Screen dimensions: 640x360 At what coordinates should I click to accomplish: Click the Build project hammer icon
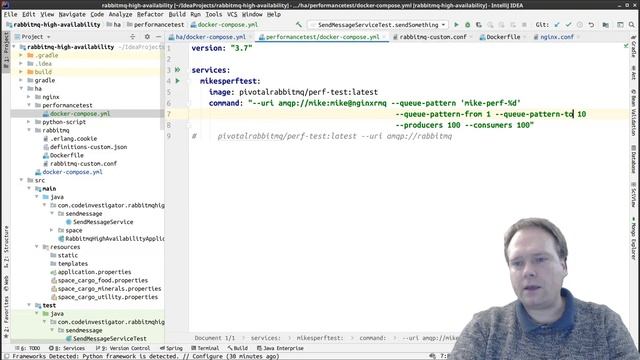(x=299, y=24)
